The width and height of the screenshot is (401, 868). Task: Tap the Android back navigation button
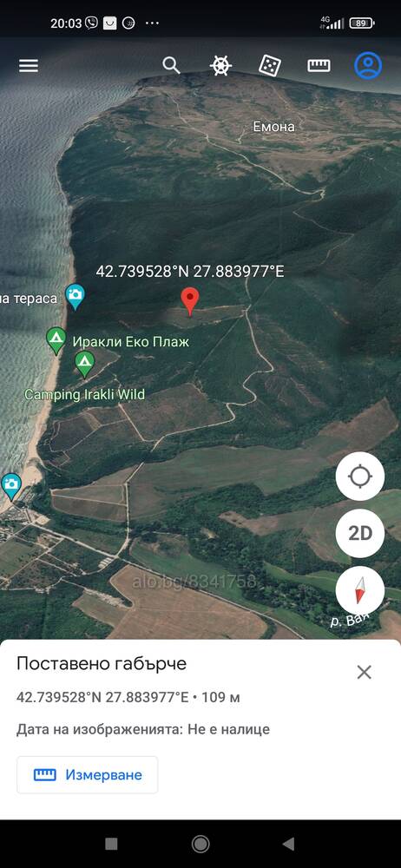288,844
